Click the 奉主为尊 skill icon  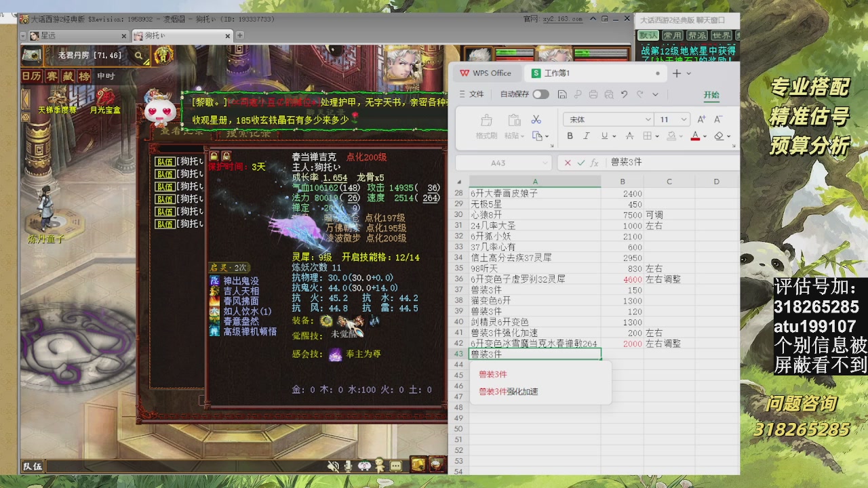(x=335, y=354)
